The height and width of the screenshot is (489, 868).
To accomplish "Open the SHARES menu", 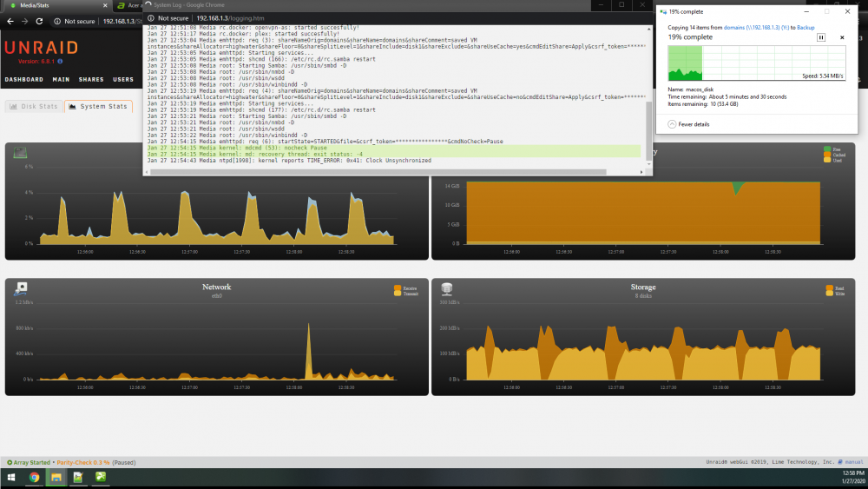I will 91,80.
